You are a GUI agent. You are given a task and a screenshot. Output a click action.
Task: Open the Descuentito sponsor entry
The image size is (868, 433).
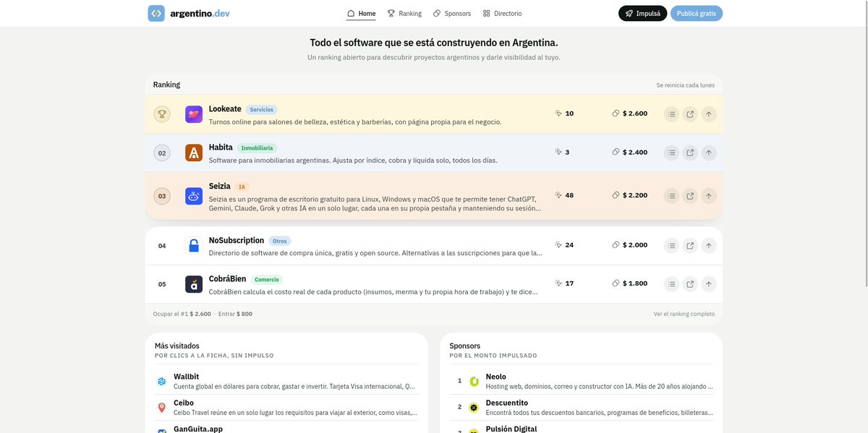tap(582, 408)
